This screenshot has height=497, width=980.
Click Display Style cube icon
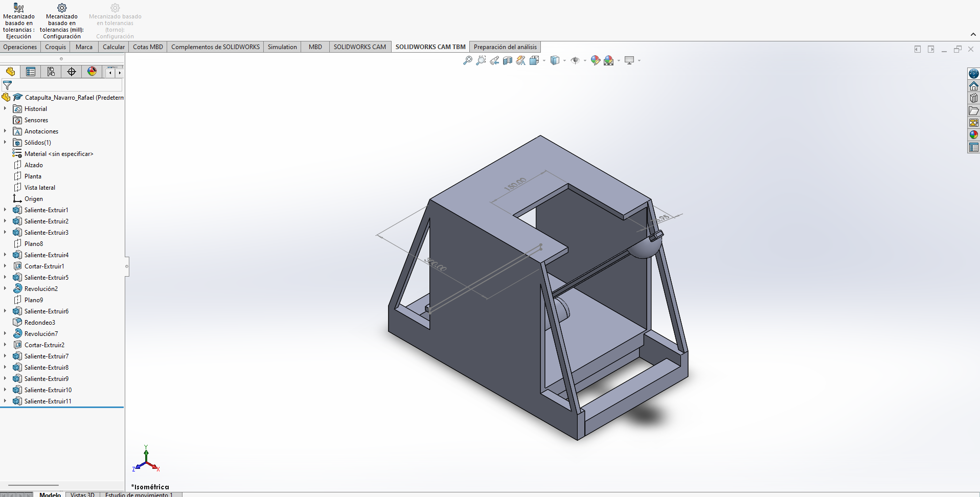(x=555, y=60)
